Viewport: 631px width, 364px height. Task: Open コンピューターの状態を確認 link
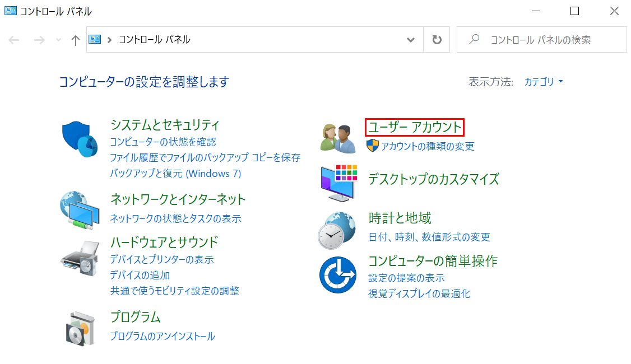tap(163, 142)
